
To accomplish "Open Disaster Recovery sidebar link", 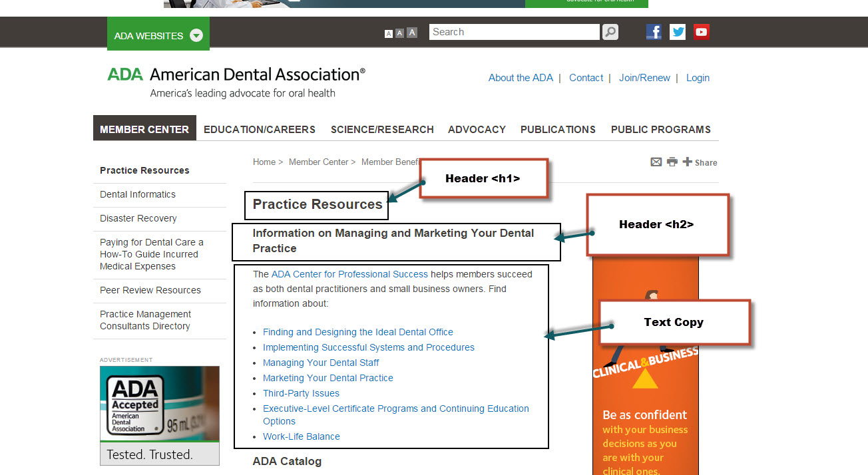I will [x=138, y=218].
